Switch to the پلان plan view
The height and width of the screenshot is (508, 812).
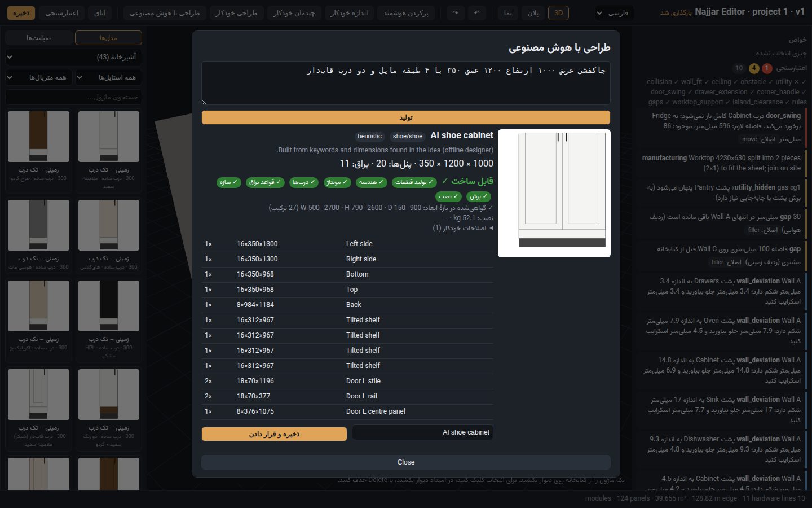coord(533,13)
